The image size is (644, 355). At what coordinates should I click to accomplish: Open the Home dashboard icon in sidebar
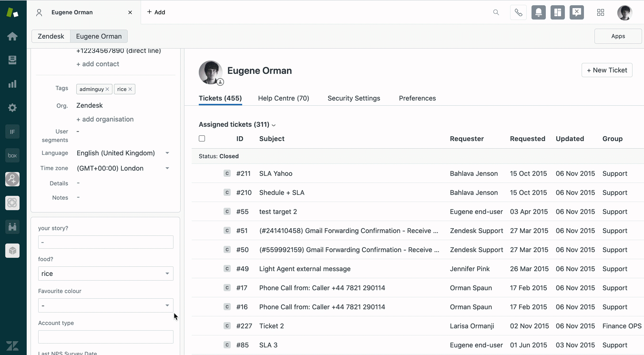point(12,37)
